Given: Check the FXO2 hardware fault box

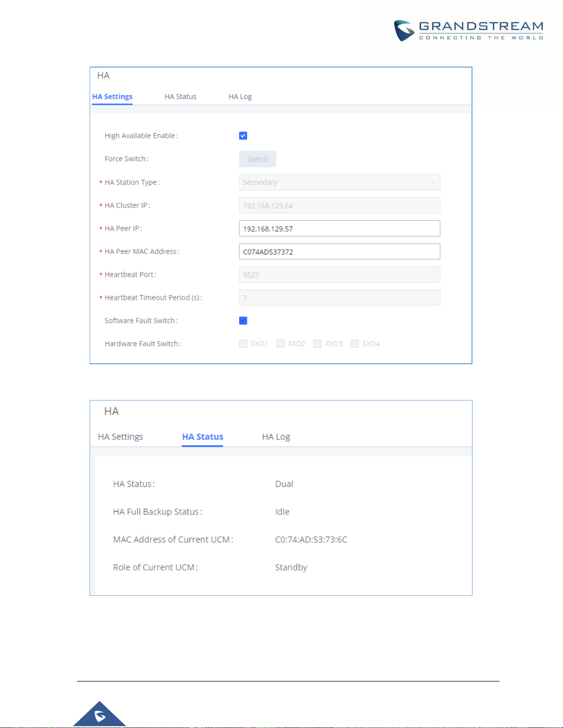Looking at the screenshot, I should [280, 344].
